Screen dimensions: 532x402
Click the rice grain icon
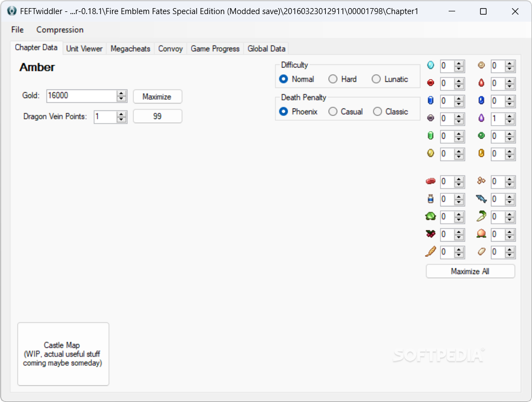[481, 251]
